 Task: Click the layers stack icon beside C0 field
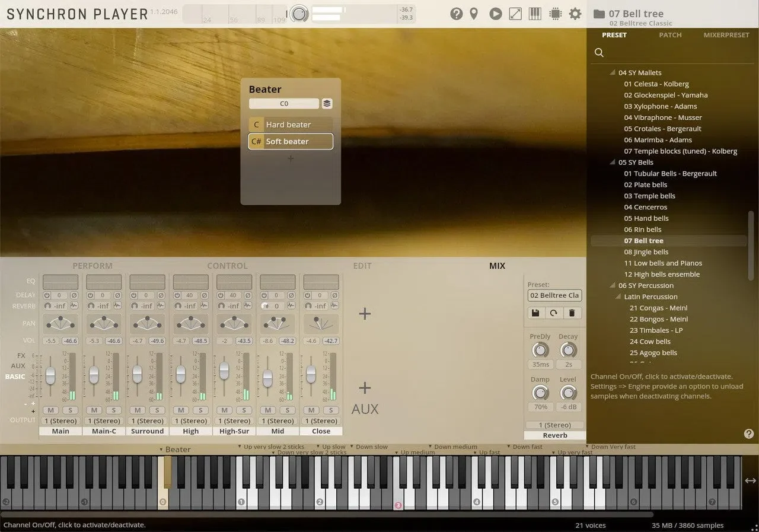pos(327,103)
